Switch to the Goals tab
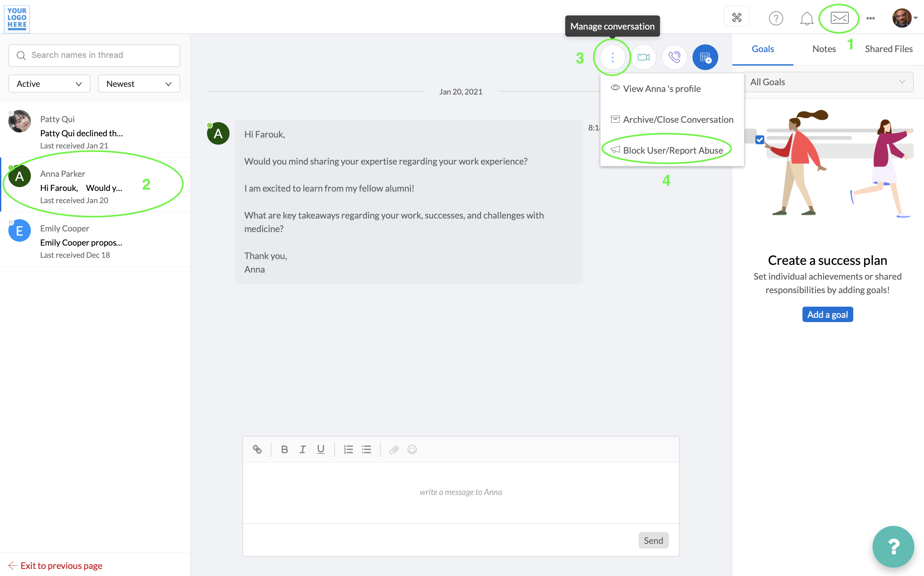The width and height of the screenshot is (924, 576). click(x=762, y=49)
